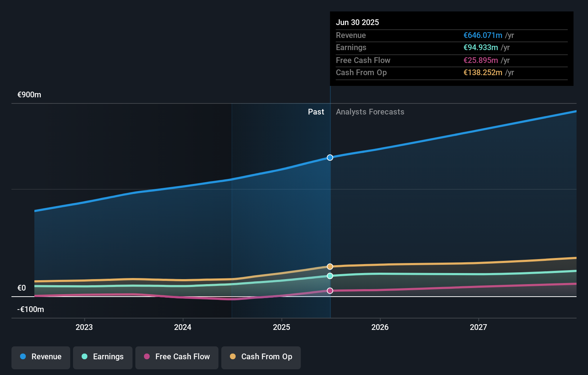Toggle the Free Cash Flow series off

pos(177,357)
